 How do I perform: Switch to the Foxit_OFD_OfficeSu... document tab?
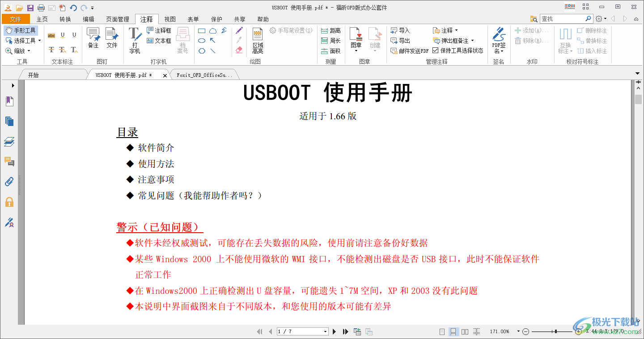click(204, 75)
